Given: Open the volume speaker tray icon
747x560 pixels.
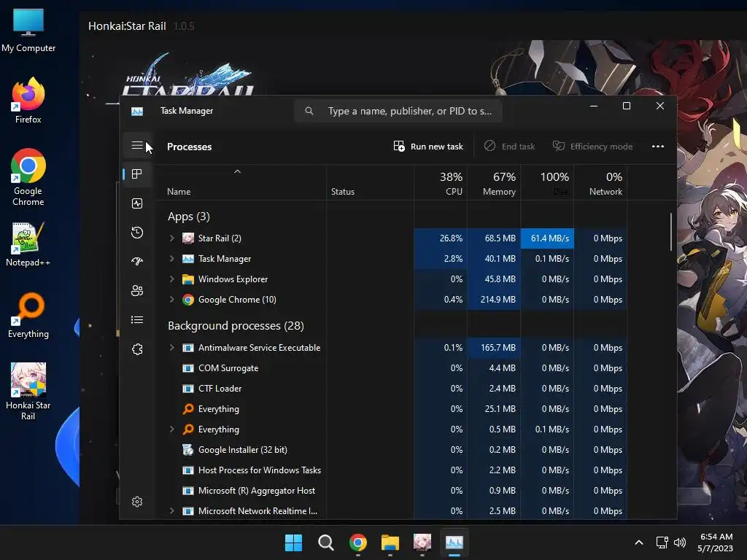Looking at the screenshot, I should point(680,542).
